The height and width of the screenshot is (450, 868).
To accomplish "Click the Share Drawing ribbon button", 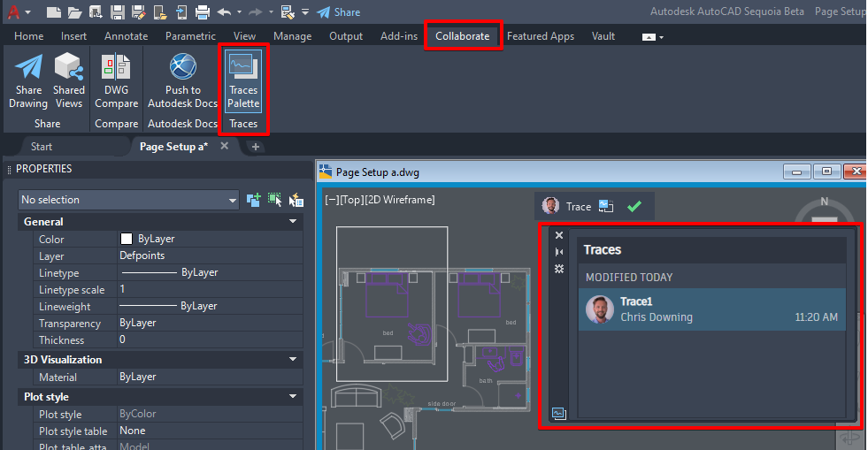I will [28, 81].
